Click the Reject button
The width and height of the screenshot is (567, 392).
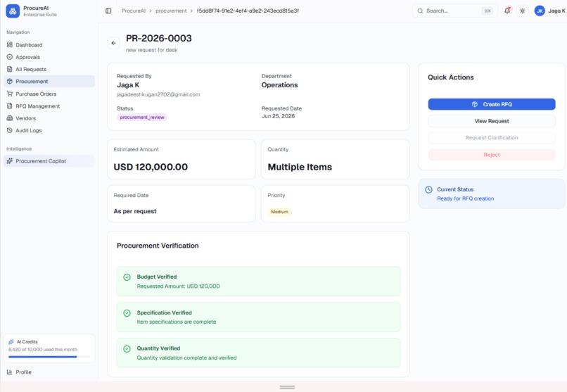[x=492, y=155]
